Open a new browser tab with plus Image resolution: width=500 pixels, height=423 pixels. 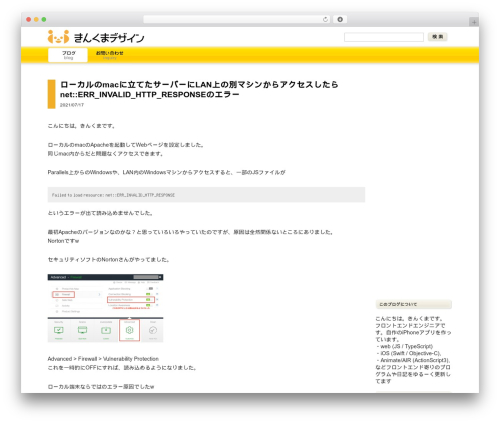[474, 22]
